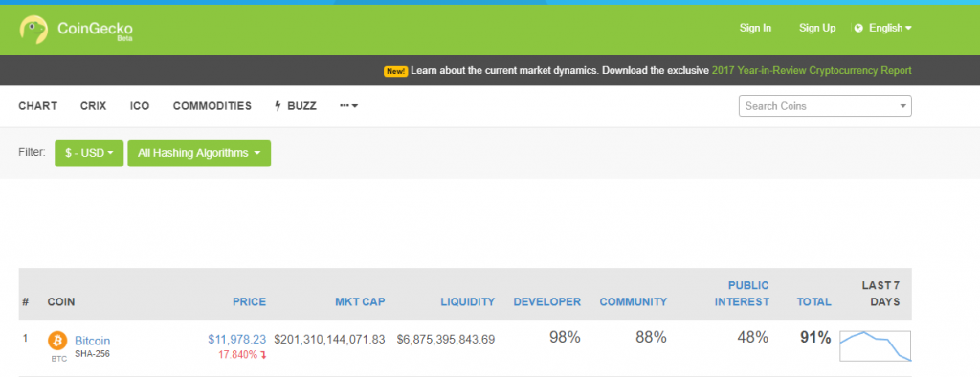Screen dimensions: 980x377
Task: Sort by the PRICE column header
Action: point(250,302)
